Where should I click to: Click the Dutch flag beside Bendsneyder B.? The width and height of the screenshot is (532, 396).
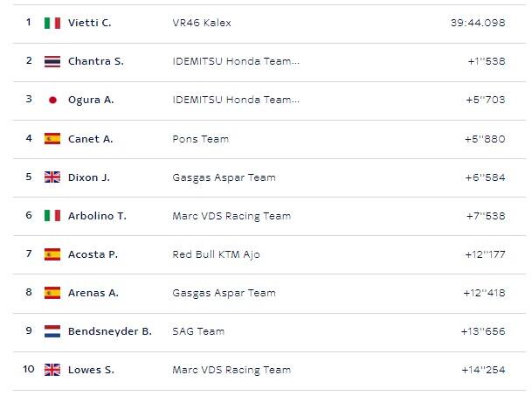coord(52,331)
